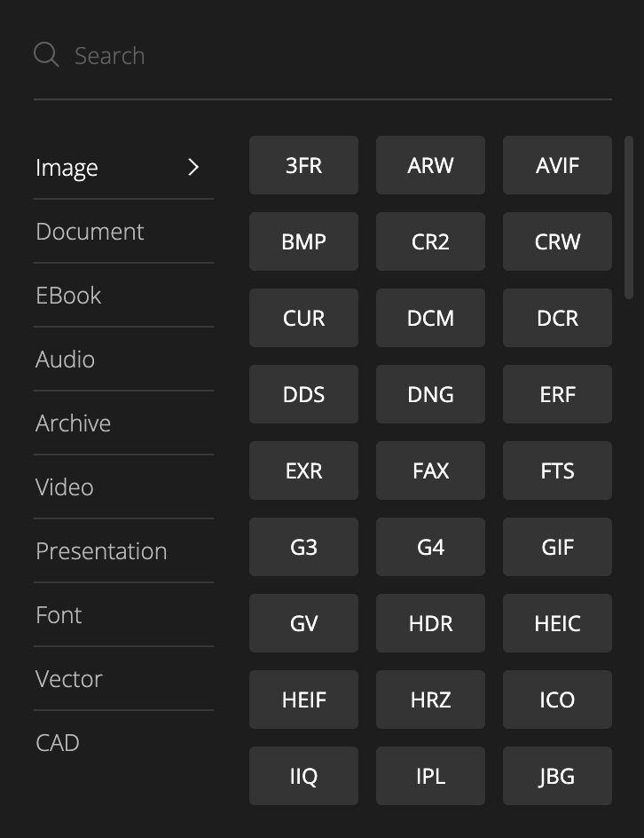
Task: Select the ARW format
Action: pos(430,165)
